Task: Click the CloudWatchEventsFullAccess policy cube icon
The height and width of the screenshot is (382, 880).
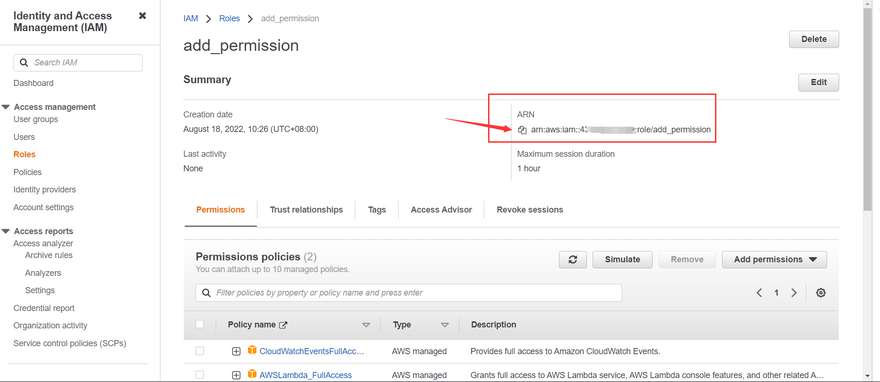Action: [251, 351]
